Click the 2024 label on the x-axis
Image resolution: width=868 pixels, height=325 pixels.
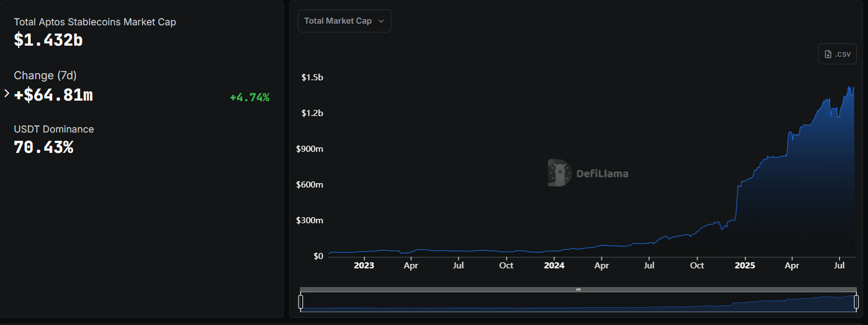pos(554,265)
